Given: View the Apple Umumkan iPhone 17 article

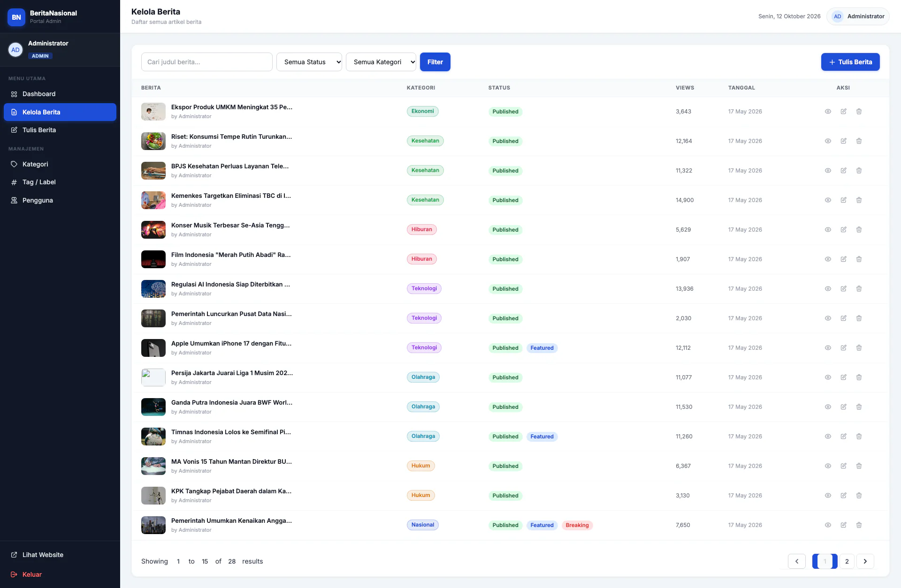Looking at the screenshot, I should click(x=828, y=348).
